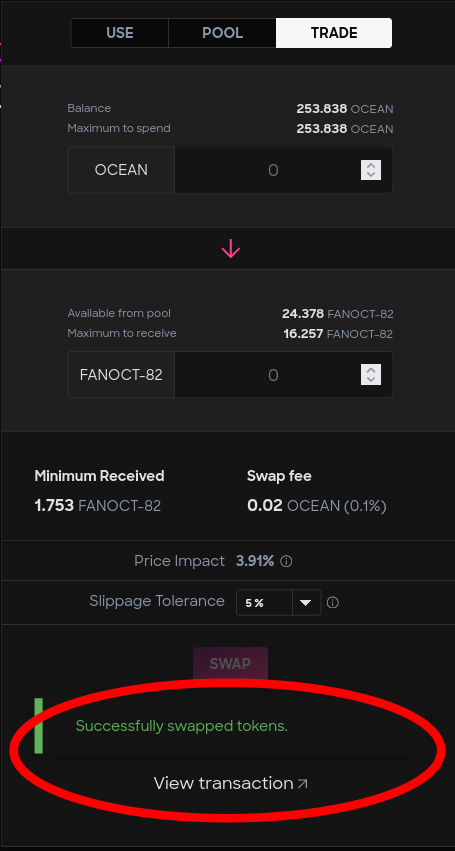Image resolution: width=455 pixels, height=851 pixels.
Task: Switch to the USE tab
Action: coord(119,33)
